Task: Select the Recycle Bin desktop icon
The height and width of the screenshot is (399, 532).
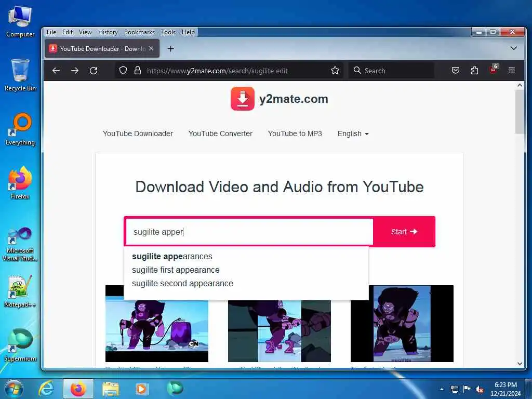Action: click(x=20, y=75)
